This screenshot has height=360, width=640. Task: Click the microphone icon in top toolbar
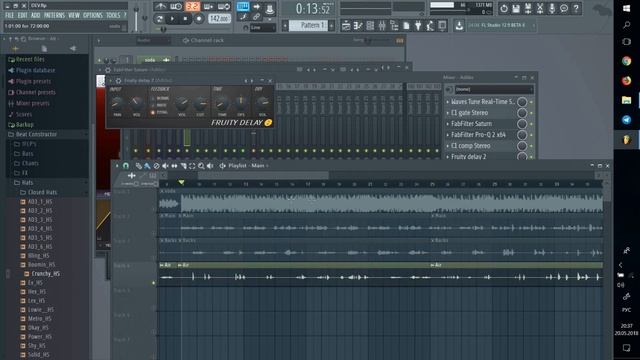pyautogui.click(x=552, y=8)
